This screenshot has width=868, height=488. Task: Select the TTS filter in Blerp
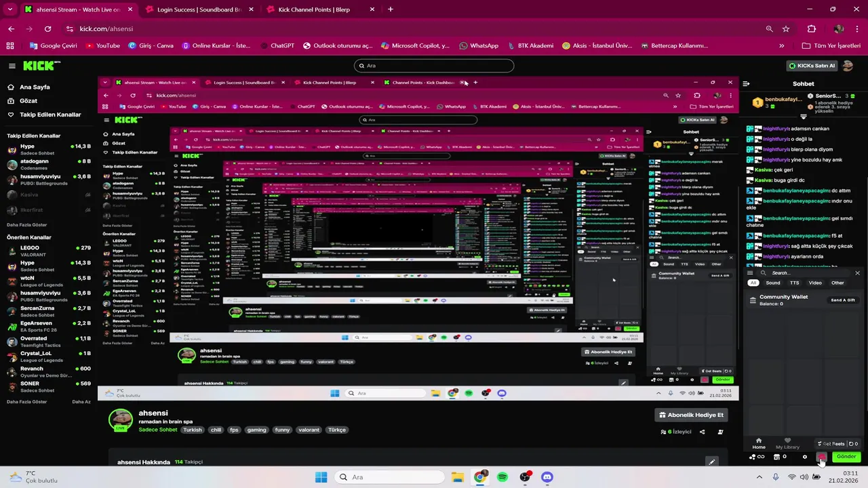pyautogui.click(x=794, y=283)
